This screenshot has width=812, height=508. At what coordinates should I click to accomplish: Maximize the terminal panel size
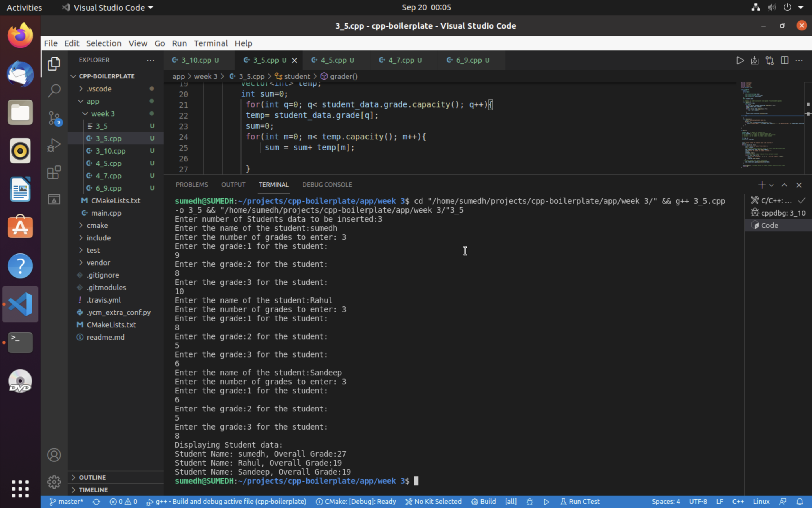pyautogui.click(x=784, y=185)
